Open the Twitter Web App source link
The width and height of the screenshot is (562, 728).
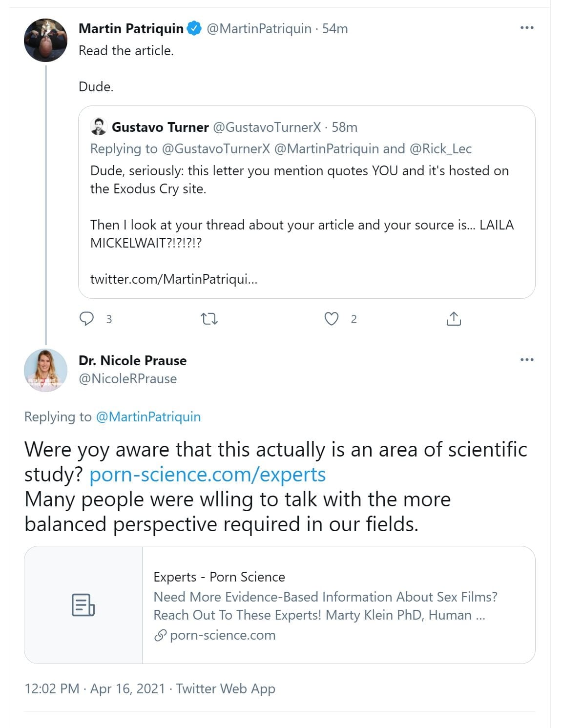[226, 688]
